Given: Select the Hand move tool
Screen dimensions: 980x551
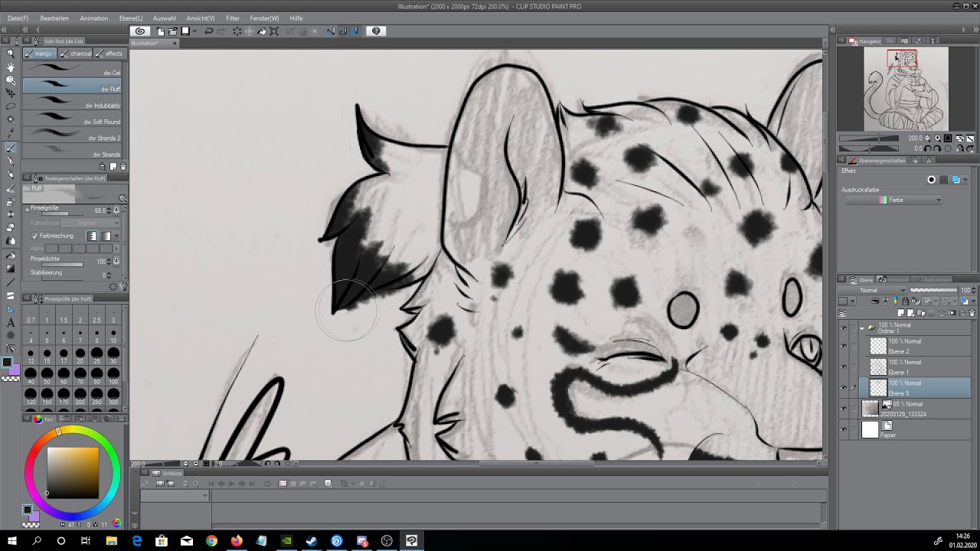Looking at the screenshot, I should 11,66.
